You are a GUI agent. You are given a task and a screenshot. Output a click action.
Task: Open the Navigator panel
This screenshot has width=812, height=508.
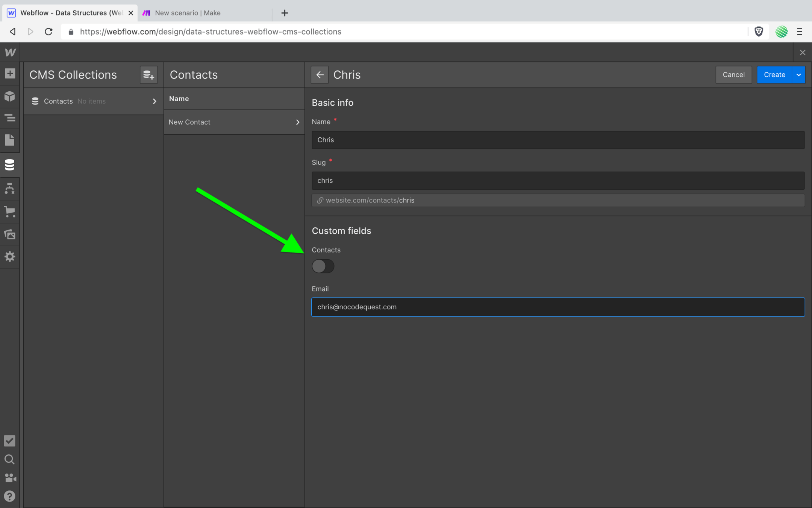click(10, 118)
